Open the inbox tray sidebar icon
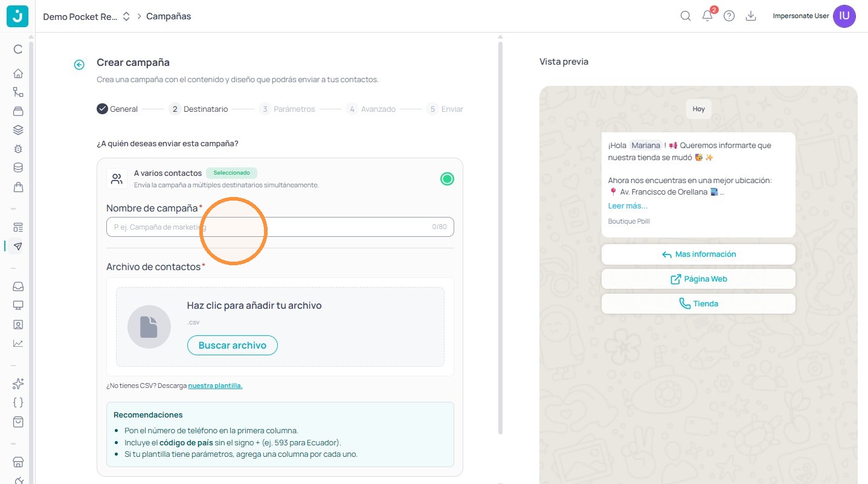Viewport: 868px width, 484px height. click(18, 286)
